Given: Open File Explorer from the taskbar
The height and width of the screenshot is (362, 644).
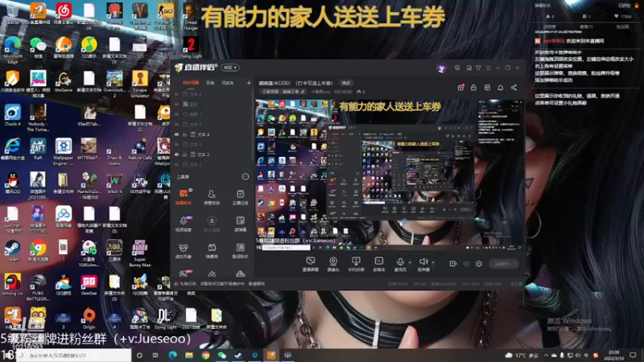Looking at the screenshot, I should 189,355.
